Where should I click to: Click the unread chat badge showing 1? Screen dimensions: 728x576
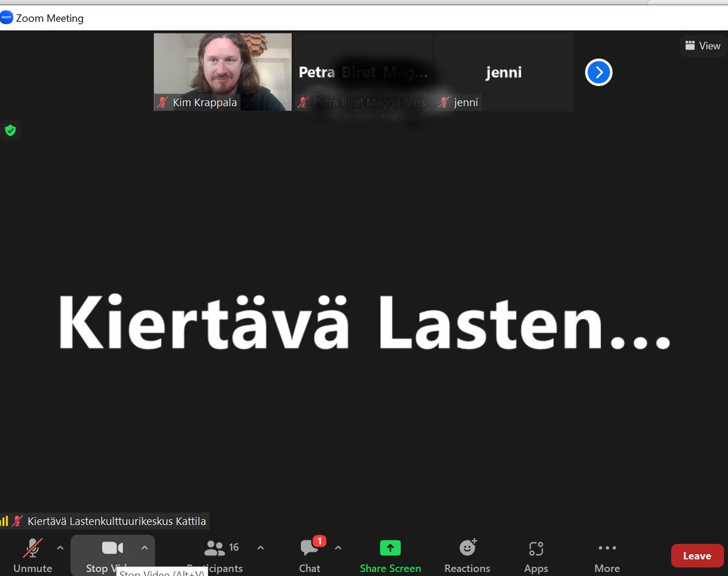[319, 541]
